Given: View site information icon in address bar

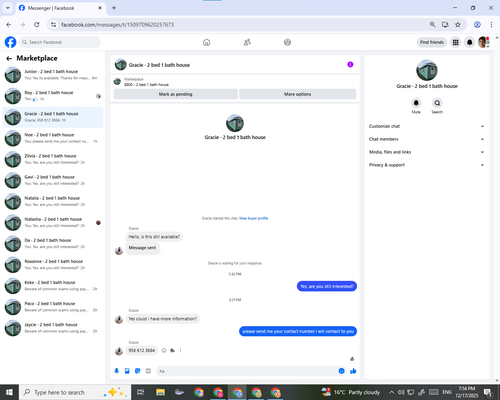Looking at the screenshot, I should [53, 24].
